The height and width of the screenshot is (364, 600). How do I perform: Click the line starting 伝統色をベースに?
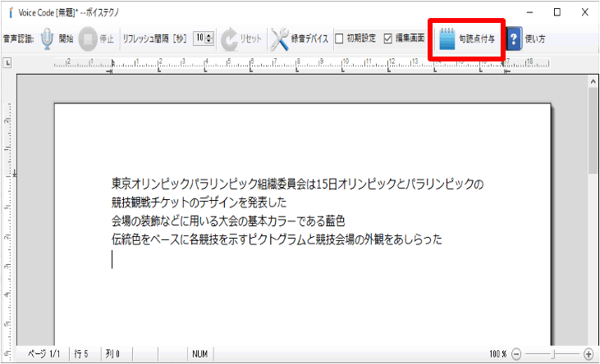point(277,239)
